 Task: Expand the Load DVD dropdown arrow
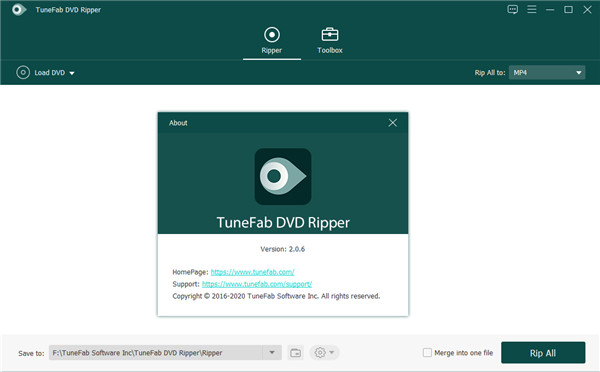point(72,73)
